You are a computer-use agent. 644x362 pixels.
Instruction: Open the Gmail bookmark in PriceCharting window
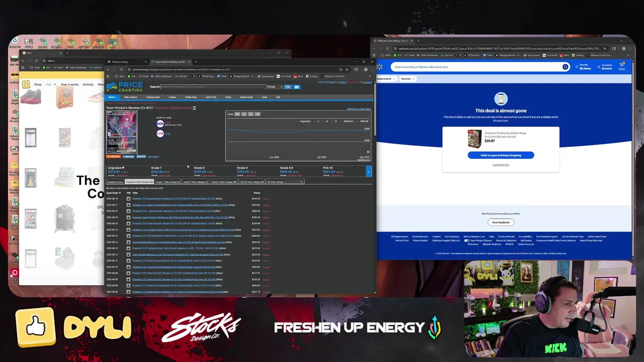pyautogui.click(x=143, y=76)
